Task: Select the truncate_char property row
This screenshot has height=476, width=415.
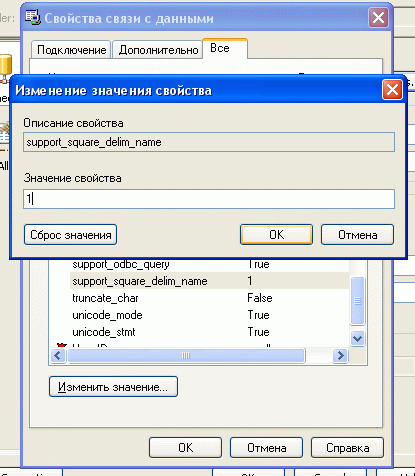Action: pos(209,298)
